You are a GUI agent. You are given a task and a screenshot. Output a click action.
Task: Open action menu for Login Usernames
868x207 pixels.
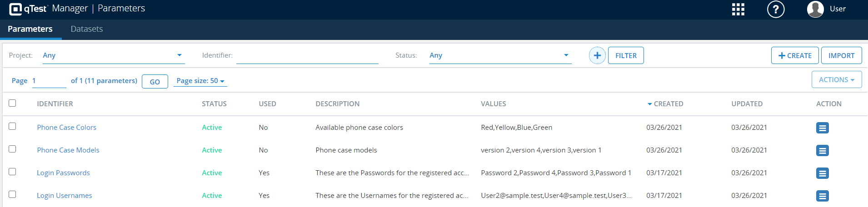pos(822,196)
